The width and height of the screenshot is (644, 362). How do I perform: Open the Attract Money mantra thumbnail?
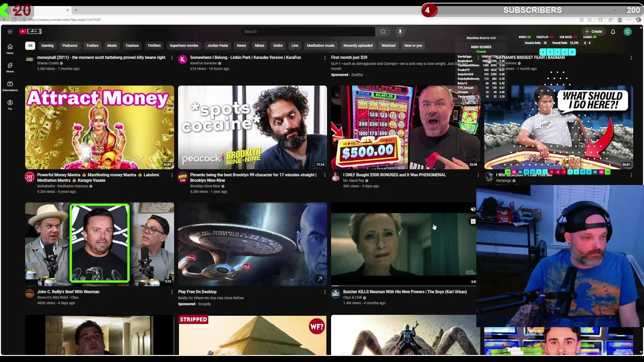click(100, 127)
